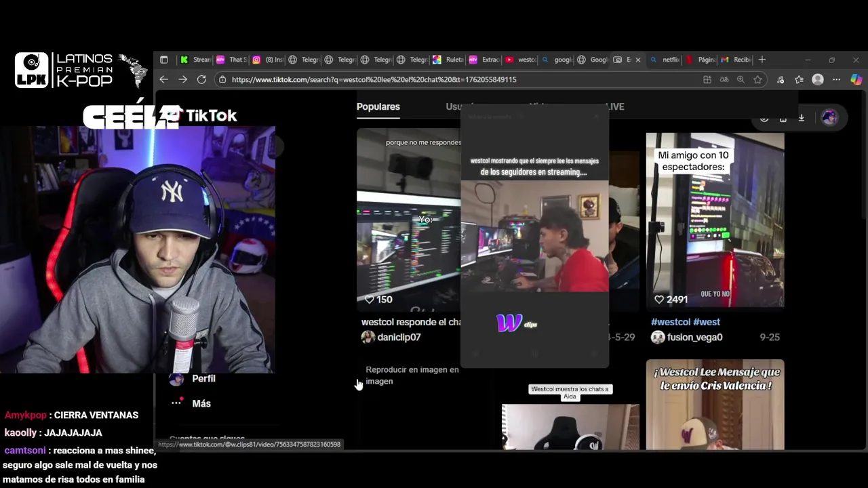Open browser settings and more menu
This screenshot has height=488, width=868.
pyautogui.click(x=836, y=79)
